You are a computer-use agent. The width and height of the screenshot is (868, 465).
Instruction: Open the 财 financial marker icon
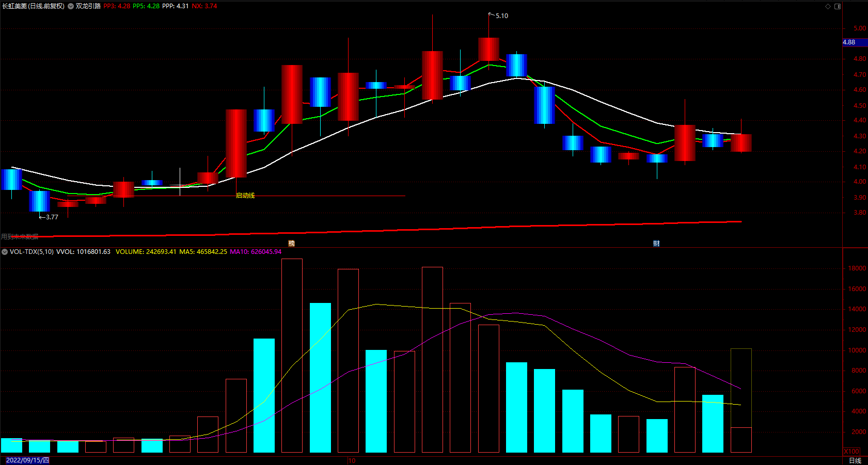coord(656,244)
